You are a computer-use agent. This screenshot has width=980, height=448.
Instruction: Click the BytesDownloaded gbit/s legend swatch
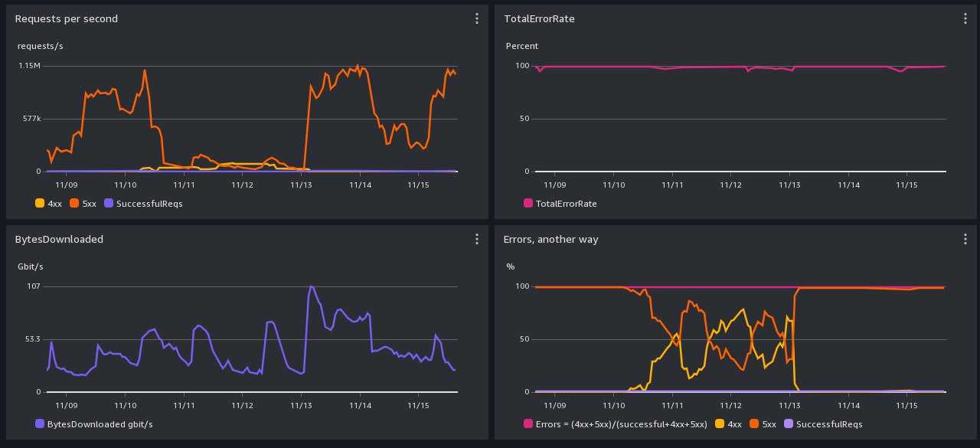tap(40, 424)
